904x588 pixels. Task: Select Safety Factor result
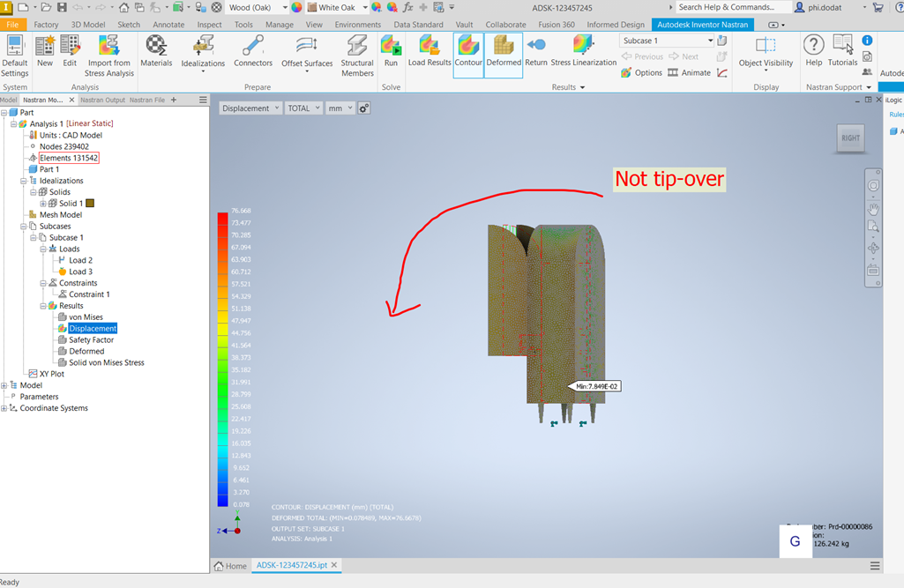92,339
